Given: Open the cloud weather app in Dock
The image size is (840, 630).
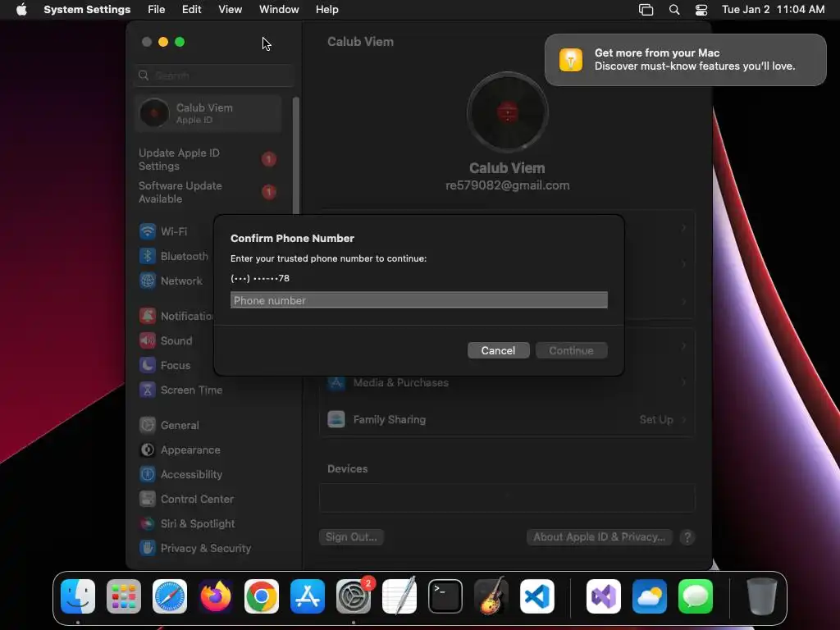Looking at the screenshot, I should tap(650, 596).
